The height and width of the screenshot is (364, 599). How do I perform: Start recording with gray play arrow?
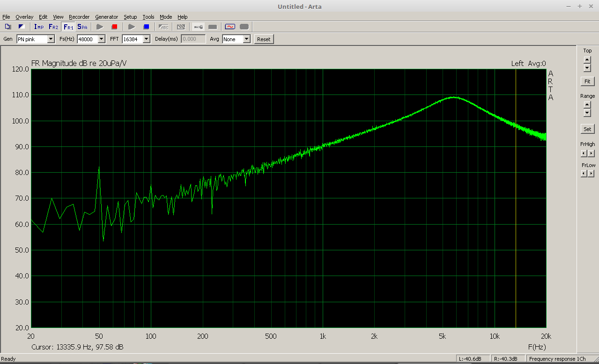click(x=100, y=27)
